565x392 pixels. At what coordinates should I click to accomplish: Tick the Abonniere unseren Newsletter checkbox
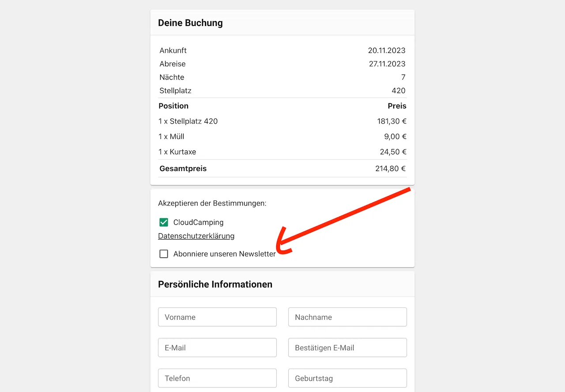pos(164,254)
